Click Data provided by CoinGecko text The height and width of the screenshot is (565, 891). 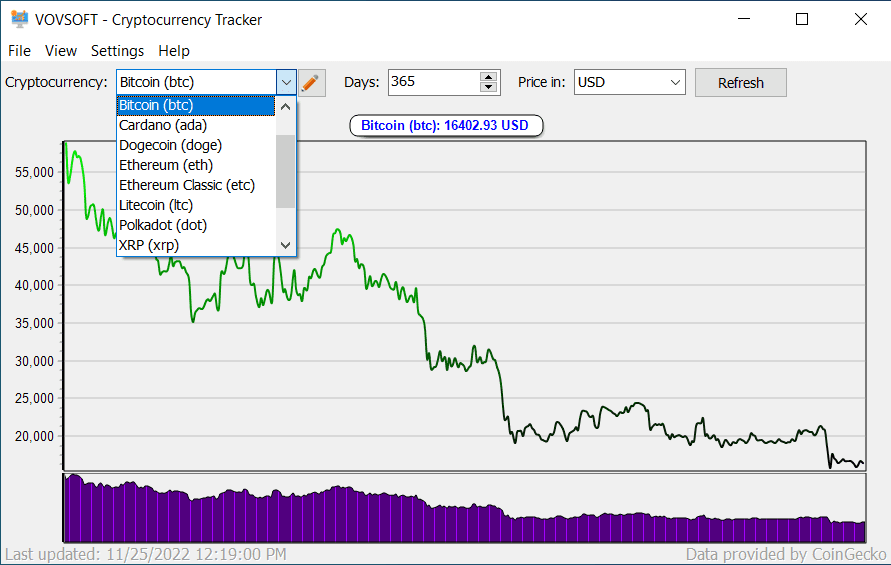tap(786, 554)
